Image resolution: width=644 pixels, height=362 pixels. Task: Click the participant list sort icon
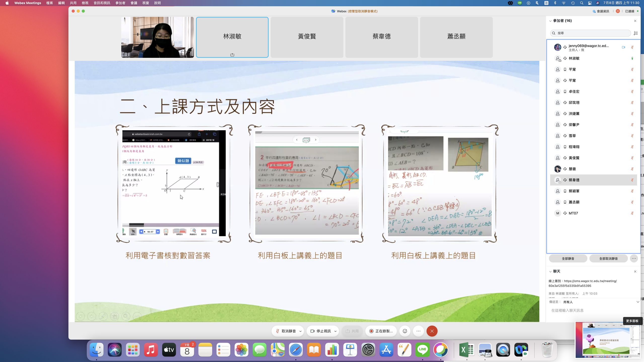(x=636, y=33)
